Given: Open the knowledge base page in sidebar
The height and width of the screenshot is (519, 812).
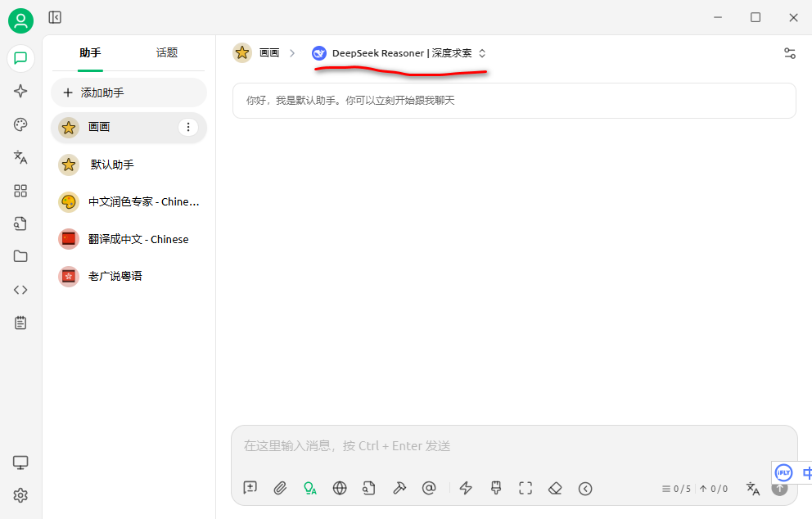Looking at the screenshot, I should tap(20, 223).
